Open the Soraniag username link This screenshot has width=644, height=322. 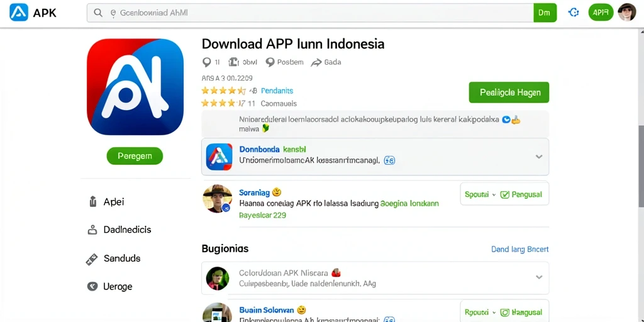click(254, 192)
